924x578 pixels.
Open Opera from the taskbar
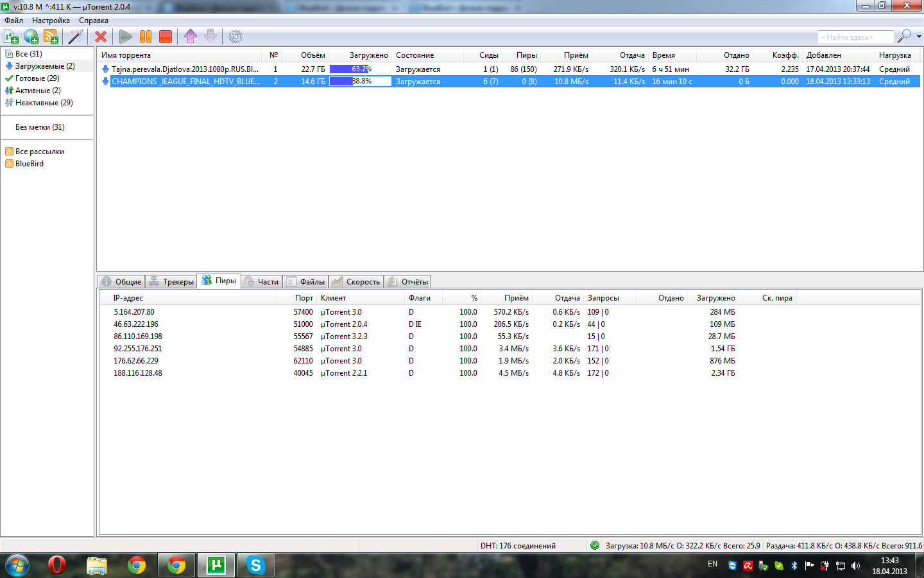coord(57,565)
